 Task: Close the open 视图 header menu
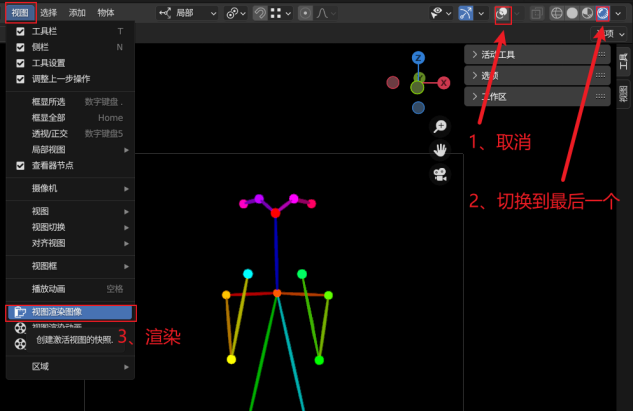20,13
